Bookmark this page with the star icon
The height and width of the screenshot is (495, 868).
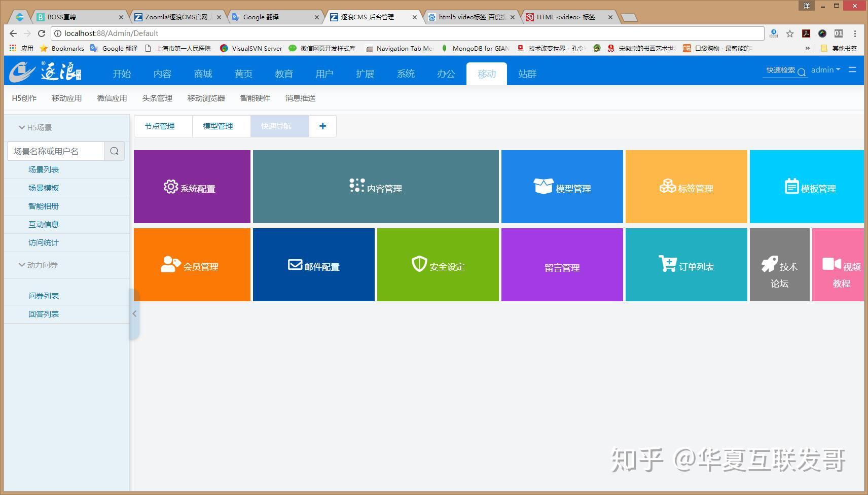(x=790, y=33)
